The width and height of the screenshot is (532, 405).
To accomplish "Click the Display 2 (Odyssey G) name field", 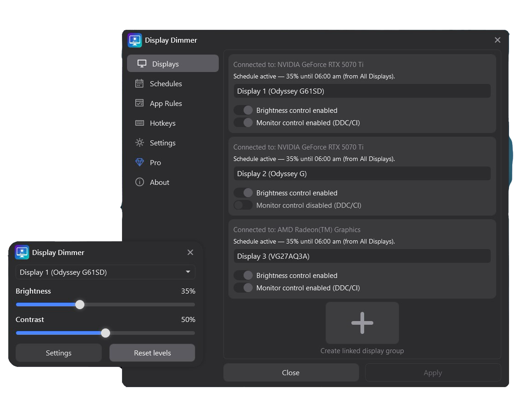I will pyautogui.click(x=362, y=173).
